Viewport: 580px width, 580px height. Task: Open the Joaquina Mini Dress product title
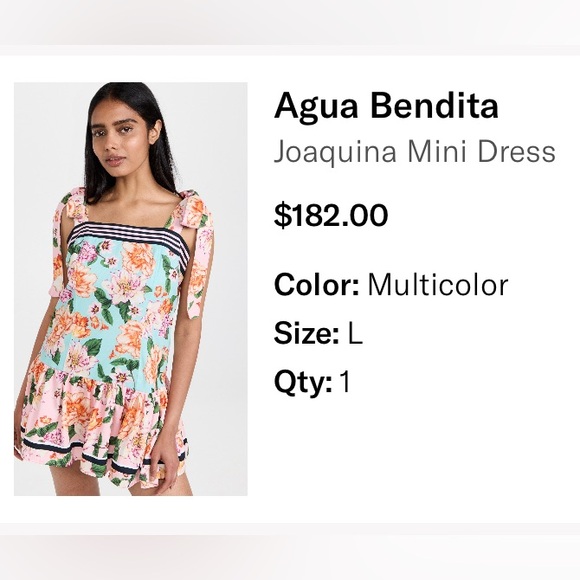pos(415,152)
